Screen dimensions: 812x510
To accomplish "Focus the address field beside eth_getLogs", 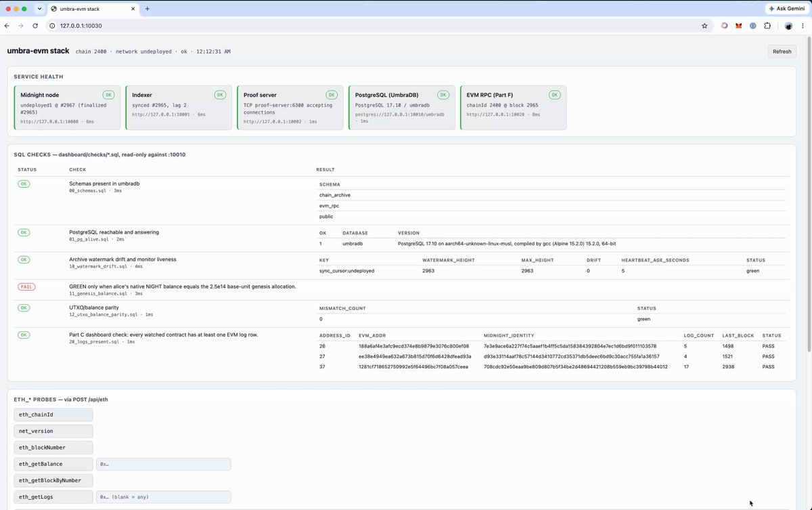I will (x=163, y=497).
